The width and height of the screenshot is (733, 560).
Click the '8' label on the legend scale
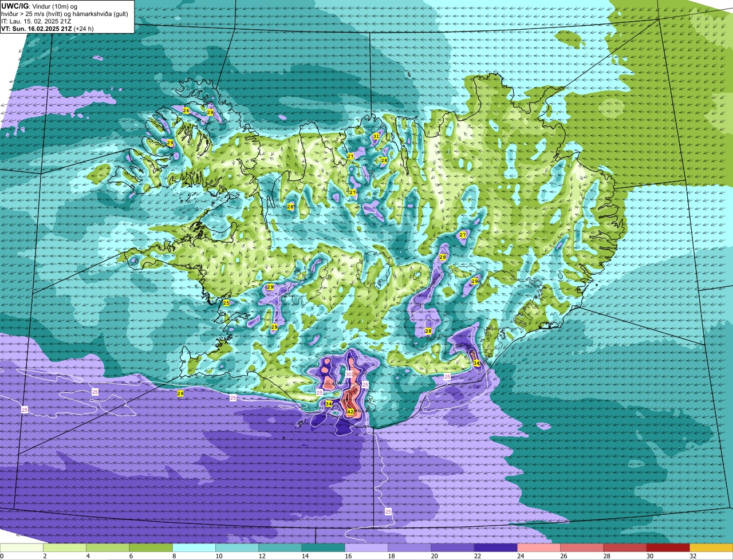(x=174, y=556)
